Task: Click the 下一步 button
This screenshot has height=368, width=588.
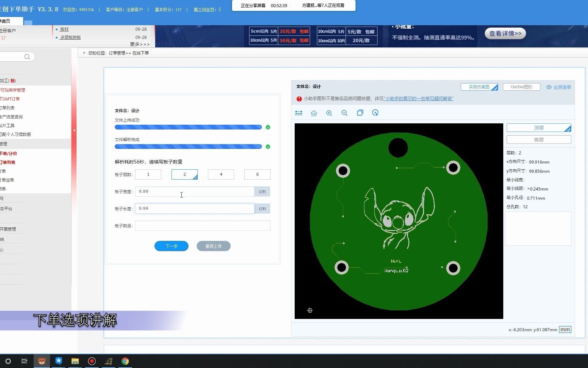Action: coord(171,246)
